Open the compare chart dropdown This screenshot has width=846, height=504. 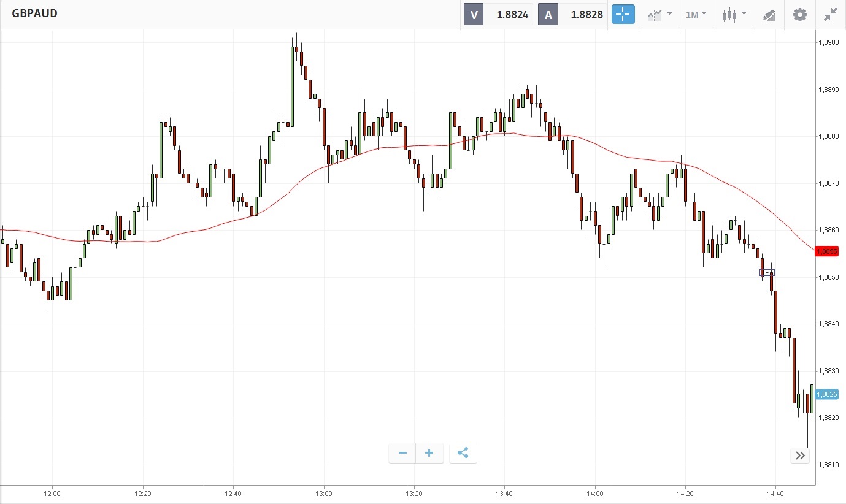659,14
